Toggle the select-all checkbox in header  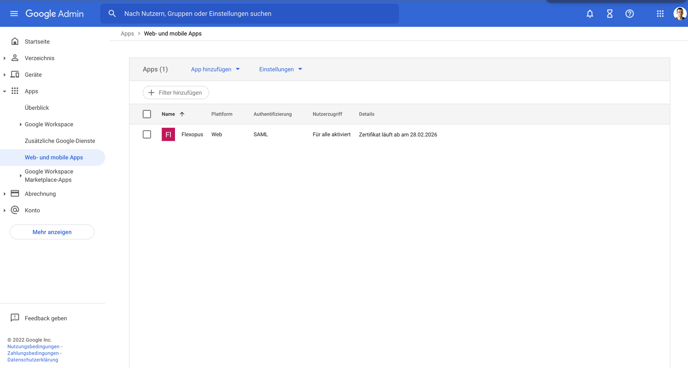(x=147, y=114)
